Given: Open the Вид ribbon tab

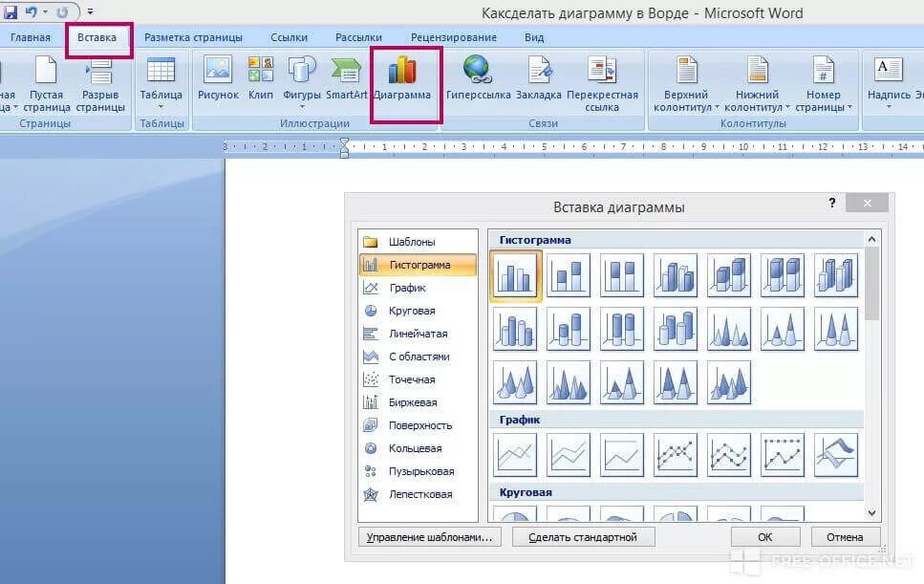Looking at the screenshot, I should [534, 37].
